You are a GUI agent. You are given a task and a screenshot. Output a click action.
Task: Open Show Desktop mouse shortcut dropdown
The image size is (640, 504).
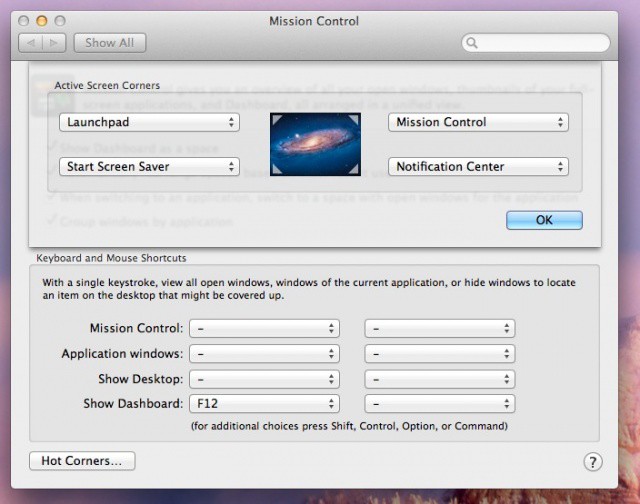[440, 379]
